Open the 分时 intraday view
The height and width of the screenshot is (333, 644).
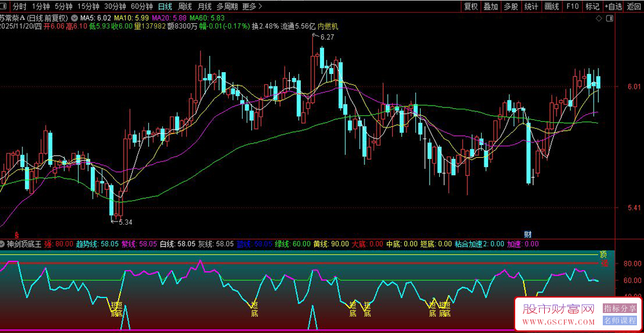pyautogui.click(x=19, y=6)
